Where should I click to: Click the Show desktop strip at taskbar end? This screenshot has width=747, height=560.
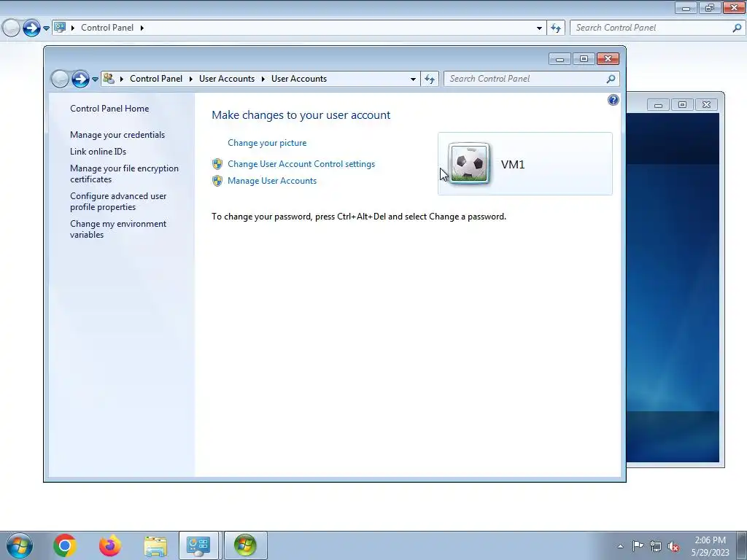click(x=742, y=545)
